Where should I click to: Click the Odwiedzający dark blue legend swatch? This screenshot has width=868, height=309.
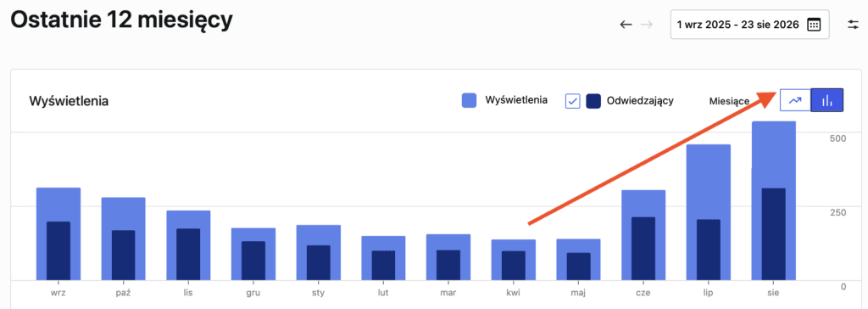point(593,101)
